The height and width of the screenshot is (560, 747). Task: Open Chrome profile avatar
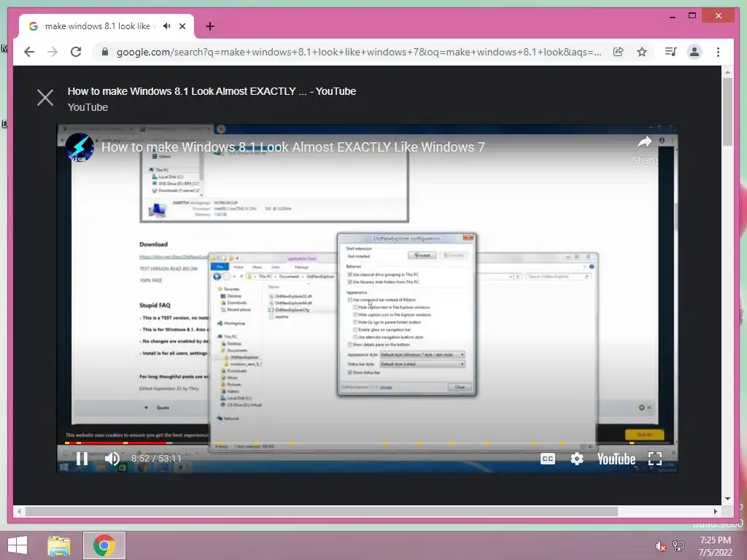694,52
